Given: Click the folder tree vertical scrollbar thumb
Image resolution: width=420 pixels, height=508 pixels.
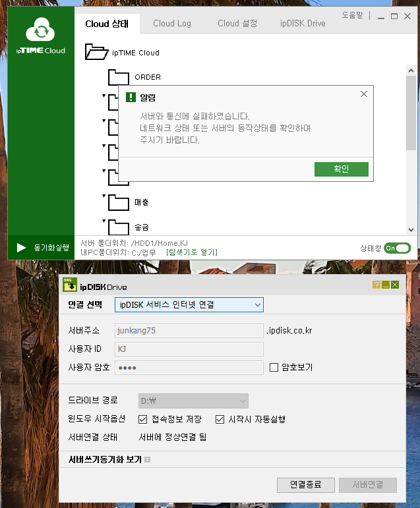Looking at the screenshot, I should pos(411,113).
